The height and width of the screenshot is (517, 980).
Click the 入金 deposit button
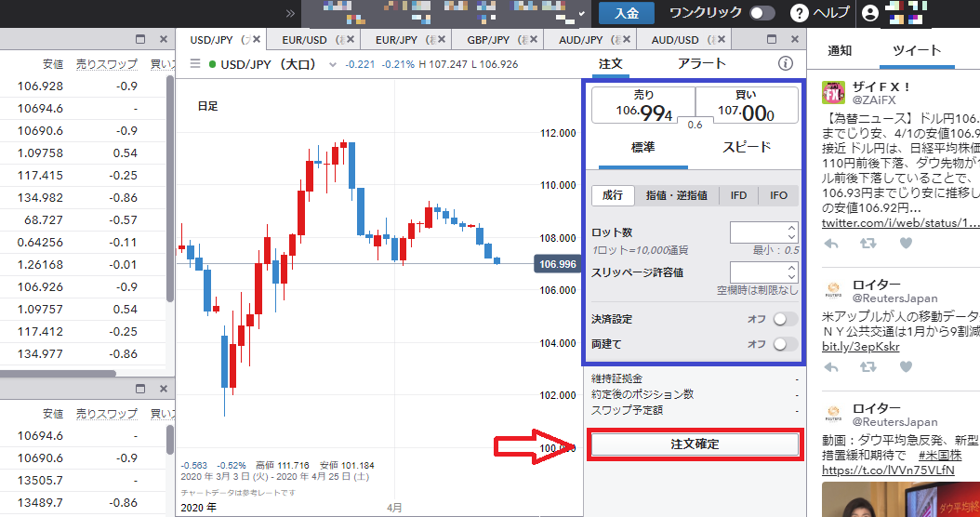tap(627, 13)
